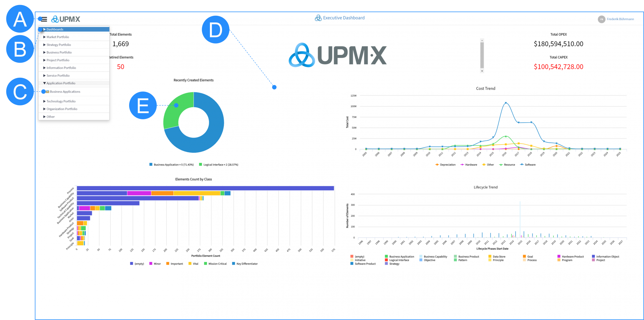Click the Business Applications item icon
644x320 pixels.
[x=47, y=91]
